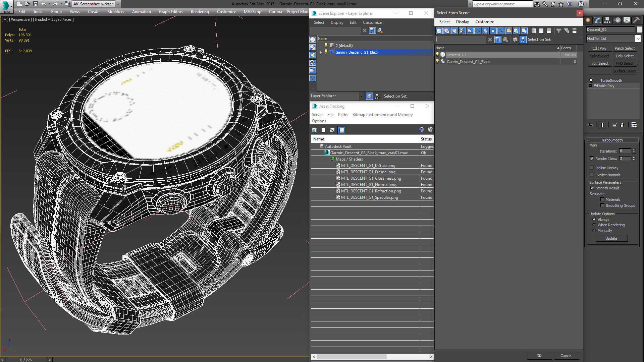Screen dimensions: 644x362
Task: Open Layer Explorer dropdown arrow
Action: coord(361,96)
